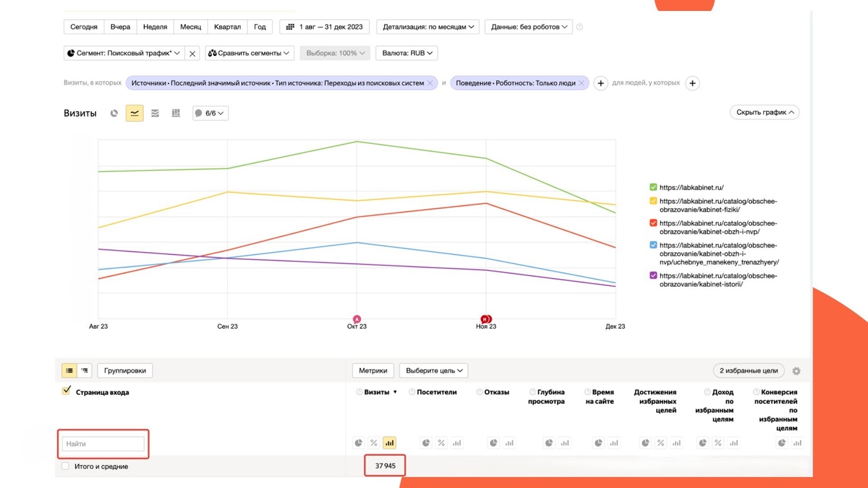Click the Найти search field
Viewport: 868px width, 488px height.
103,444
